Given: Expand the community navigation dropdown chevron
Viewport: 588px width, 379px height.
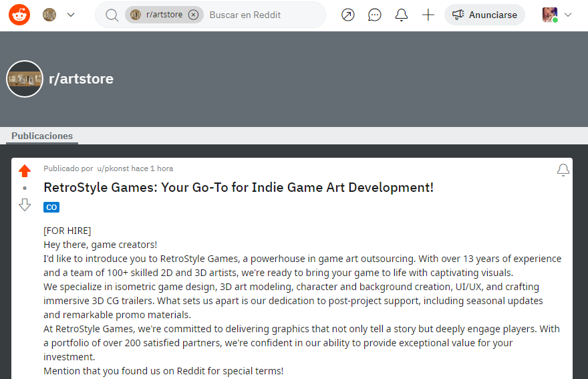Looking at the screenshot, I should tap(71, 15).
